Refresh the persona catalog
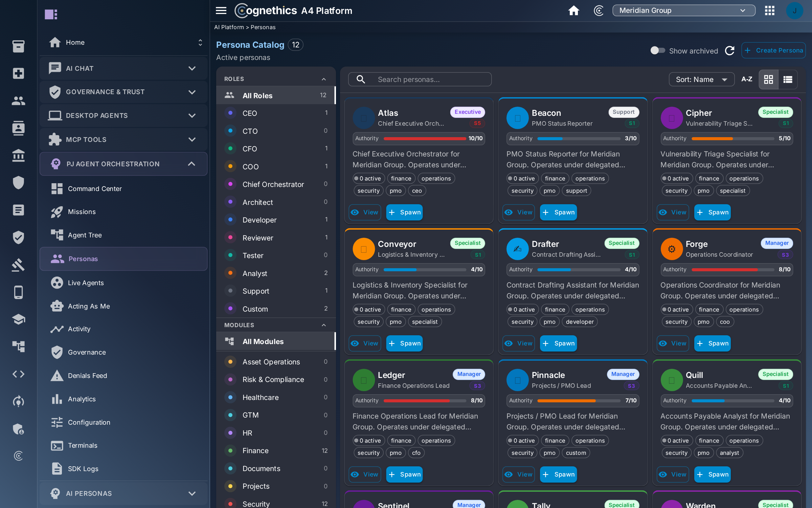Viewport: 812px width, 508px height. click(730, 51)
